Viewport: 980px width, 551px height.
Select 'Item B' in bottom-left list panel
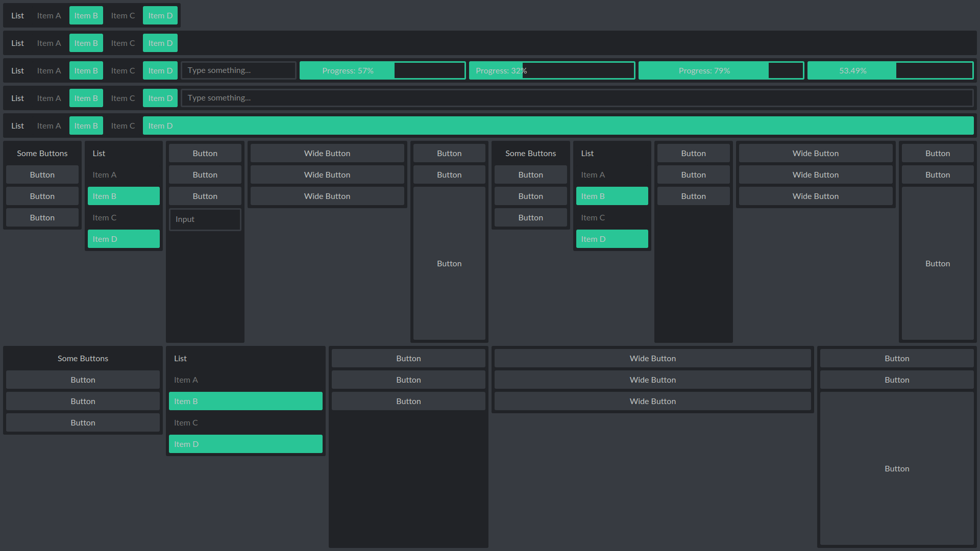point(246,401)
